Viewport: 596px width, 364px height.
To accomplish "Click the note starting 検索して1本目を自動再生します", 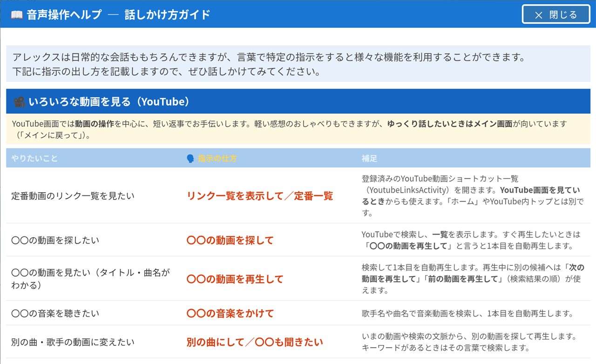I will point(472,279).
